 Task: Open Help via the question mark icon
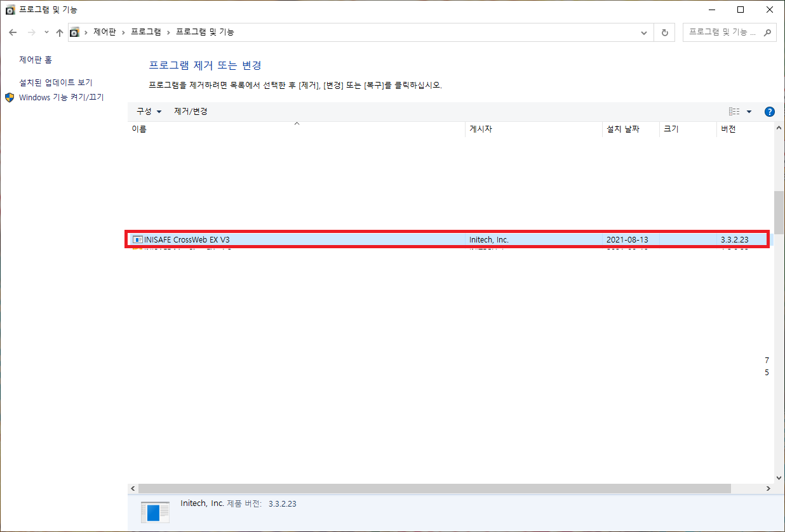(769, 111)
